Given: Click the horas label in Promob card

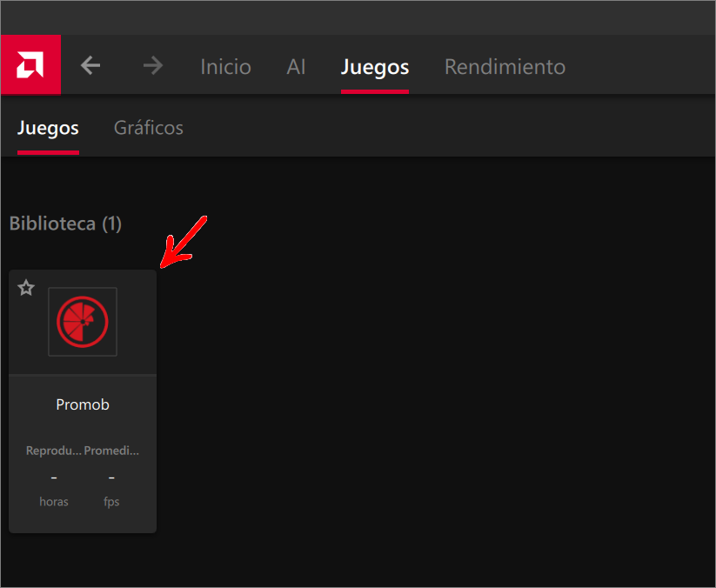Looking at the screenshot, I should coord(54,502).
